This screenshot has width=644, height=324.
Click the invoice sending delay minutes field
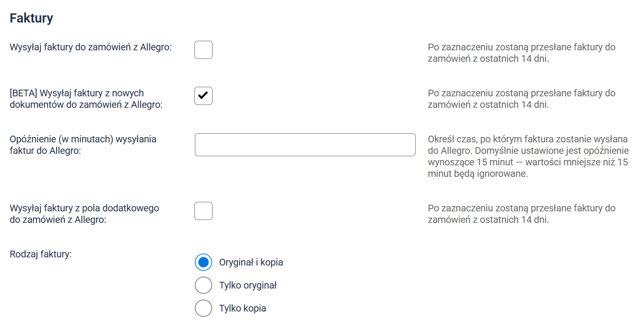[x=305, y=145]
